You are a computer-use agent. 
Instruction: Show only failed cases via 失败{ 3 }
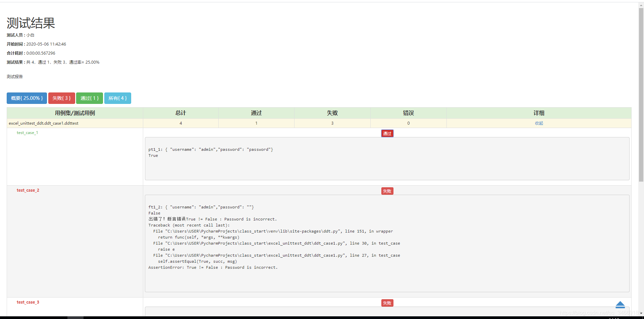pyautogui.click(x=61, y=98)
